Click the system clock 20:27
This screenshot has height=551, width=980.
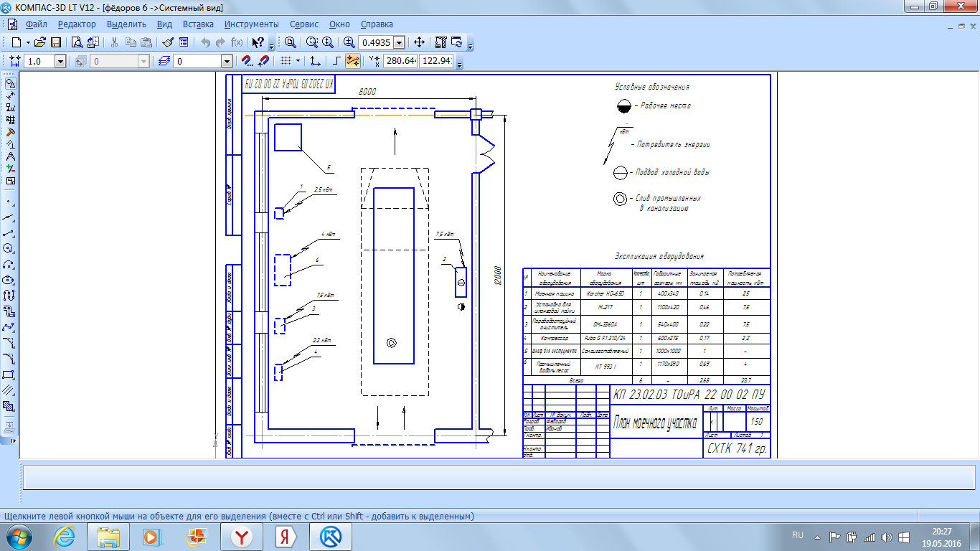[x=941, y=532]
